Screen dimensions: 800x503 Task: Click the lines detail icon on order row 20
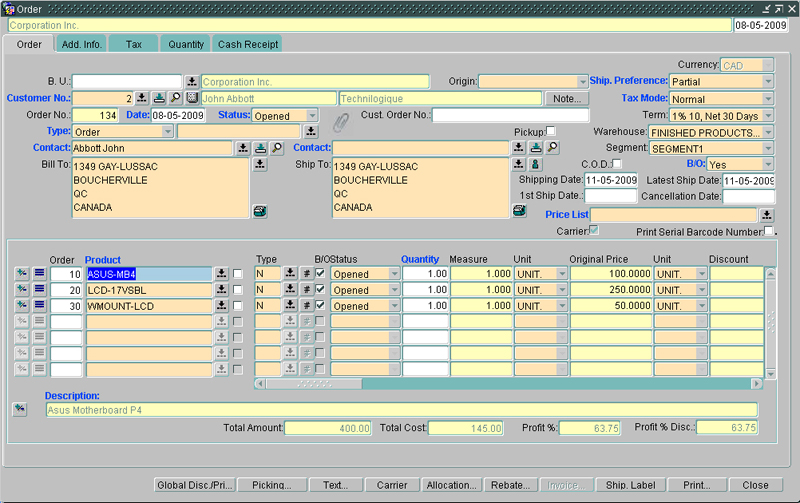(40, 290)
